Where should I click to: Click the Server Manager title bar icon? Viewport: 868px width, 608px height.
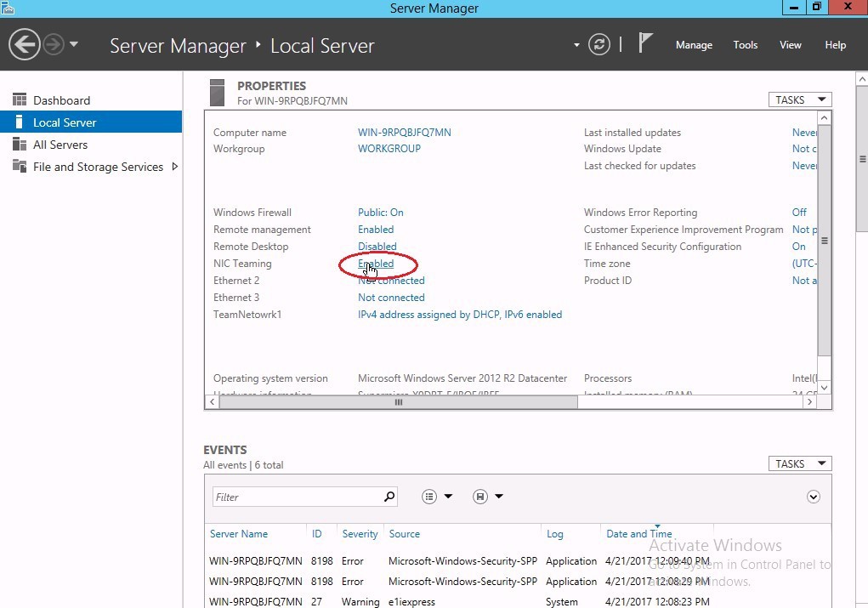click(x=9, y=7)
